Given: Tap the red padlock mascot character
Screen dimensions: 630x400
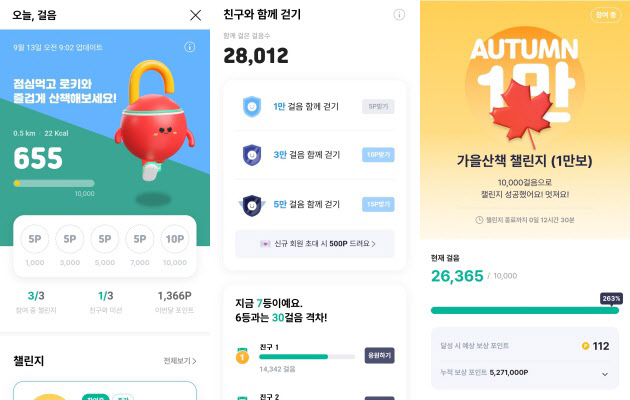Looking at the screenshot, I should point(155,120).
